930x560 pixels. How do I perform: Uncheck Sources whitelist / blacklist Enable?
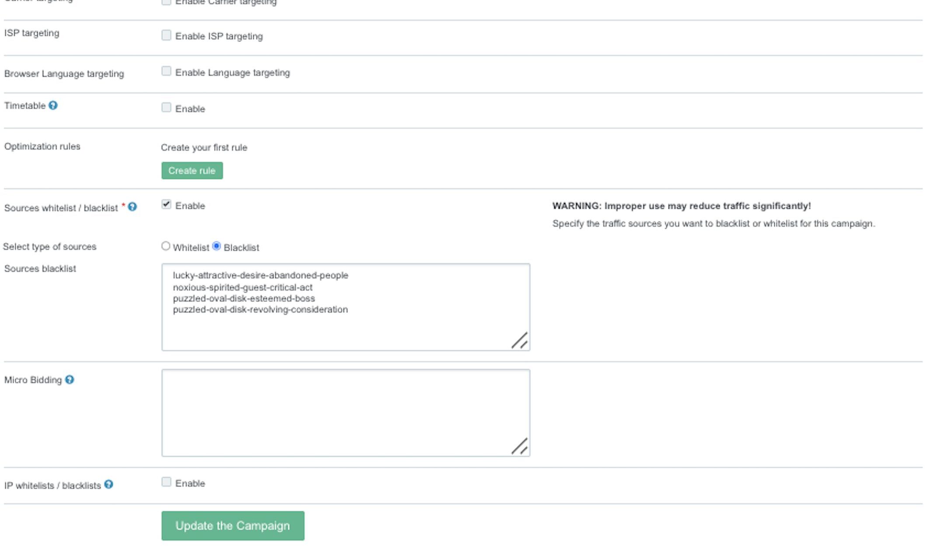[166, 204]
